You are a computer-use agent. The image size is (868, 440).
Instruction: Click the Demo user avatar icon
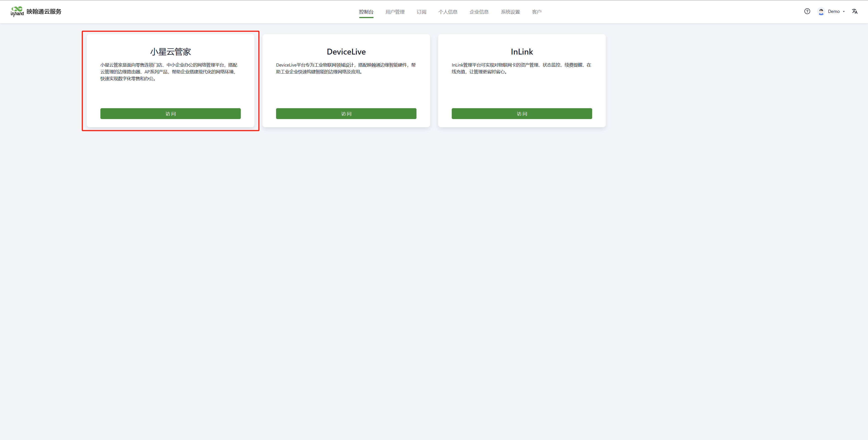[821, 12]
